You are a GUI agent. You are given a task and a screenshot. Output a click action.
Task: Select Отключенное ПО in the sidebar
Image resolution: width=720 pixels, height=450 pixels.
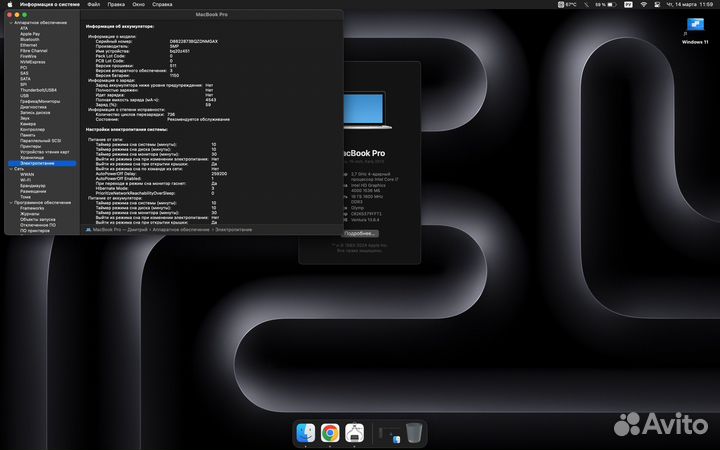(x=38, y=225)
